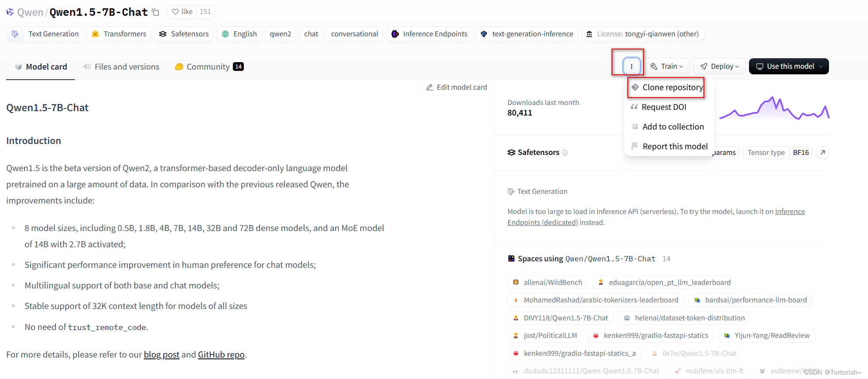Open bardsai/performance-llm-board space

[750, 300]
